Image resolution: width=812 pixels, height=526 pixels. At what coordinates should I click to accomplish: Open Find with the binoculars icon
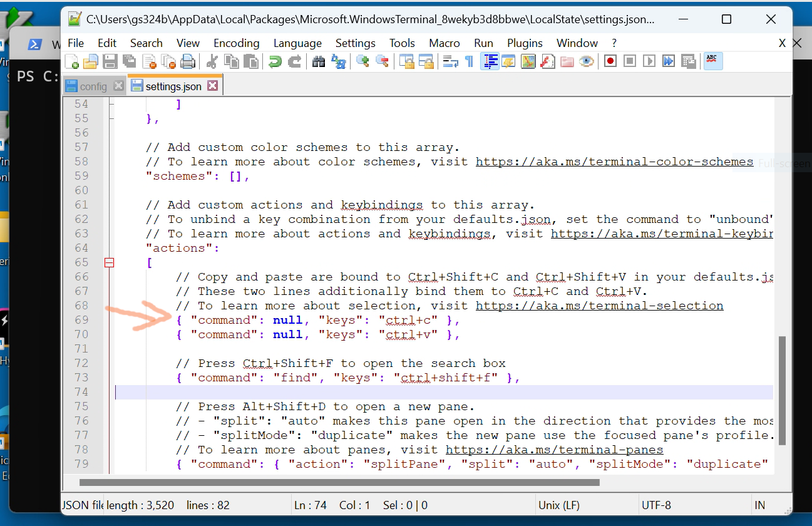tap(318, 61)
